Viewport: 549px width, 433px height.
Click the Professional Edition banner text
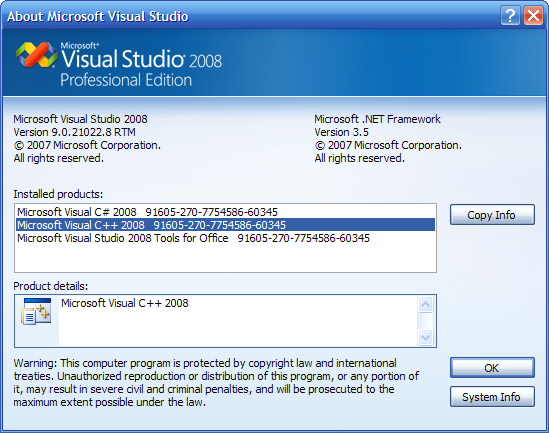tap(126, 80)
